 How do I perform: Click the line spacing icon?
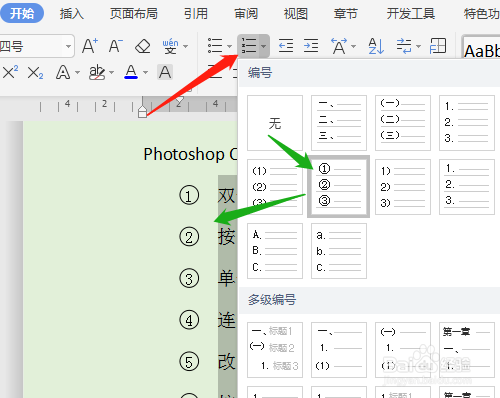404,46
